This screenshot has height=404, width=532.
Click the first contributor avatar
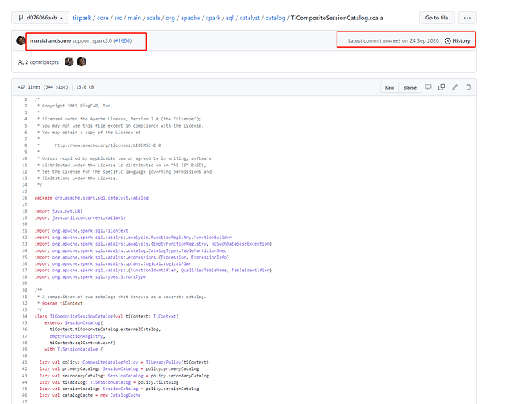(69, 61)
